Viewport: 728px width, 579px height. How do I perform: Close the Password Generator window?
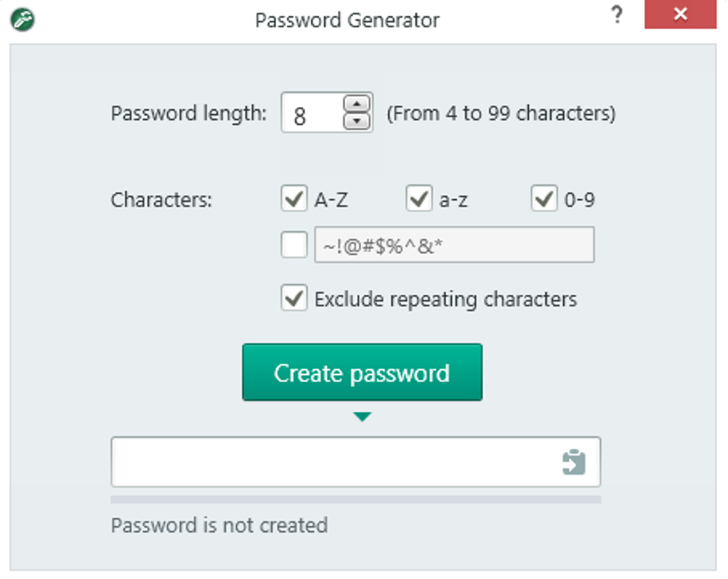pyautogui.click(x=680, y=15)
